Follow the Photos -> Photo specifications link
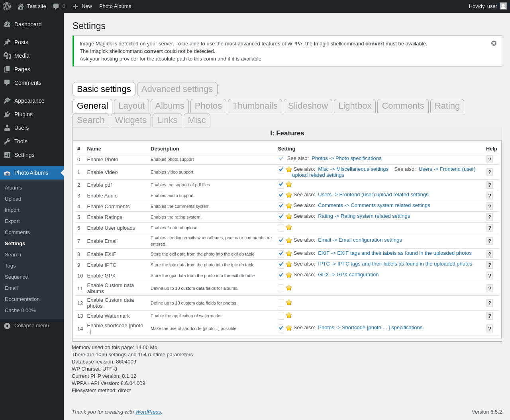Viewport: 510px width, 420px height. pyautogui.click(x=346, y=158)
